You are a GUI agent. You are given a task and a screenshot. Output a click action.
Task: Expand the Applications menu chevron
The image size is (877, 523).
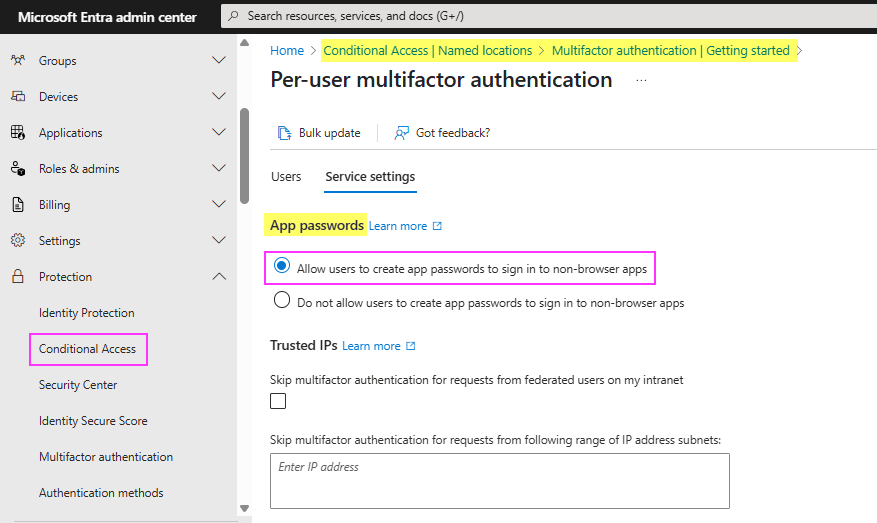click(219, 132)
